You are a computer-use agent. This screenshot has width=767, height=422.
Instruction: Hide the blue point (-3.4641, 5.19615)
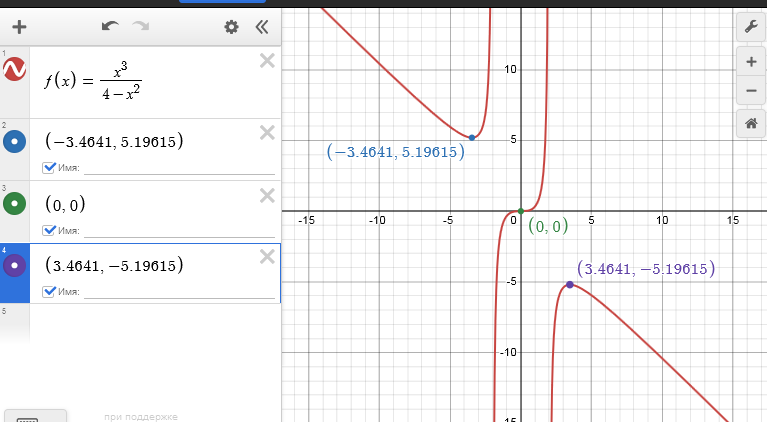tap(15, 142)
